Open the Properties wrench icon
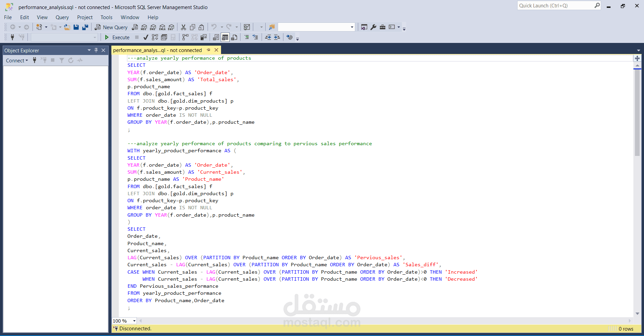 (373, 27)
